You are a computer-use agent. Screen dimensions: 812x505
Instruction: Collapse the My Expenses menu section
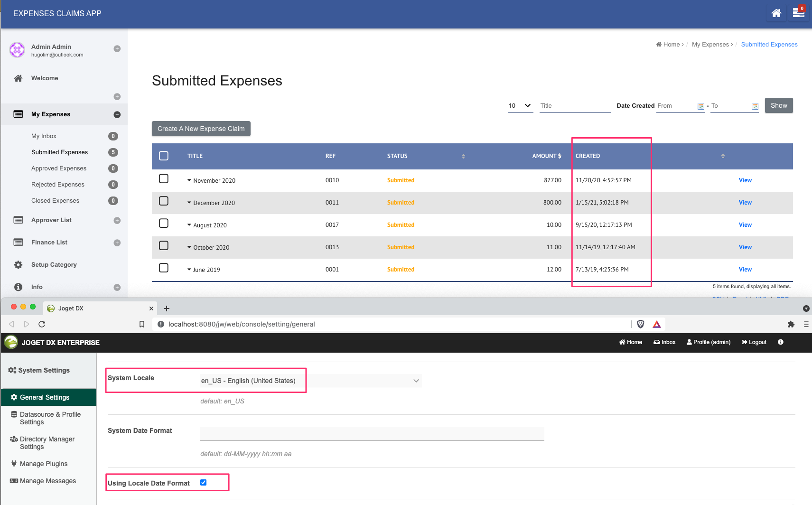click(x=117, y=114)
